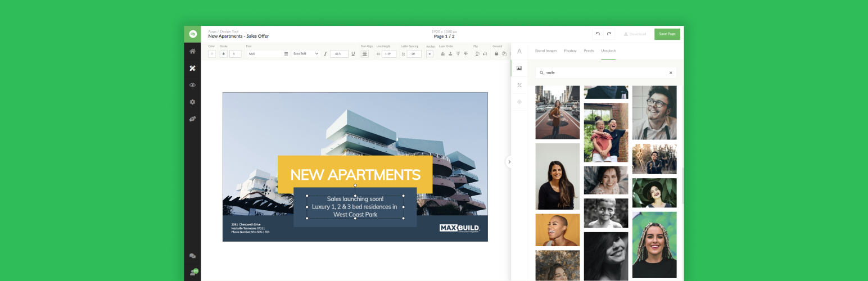Screen dimensions: 868x281
Task: Open the Extra Bold font weight dropdown
Action: [x=306, y=54]
